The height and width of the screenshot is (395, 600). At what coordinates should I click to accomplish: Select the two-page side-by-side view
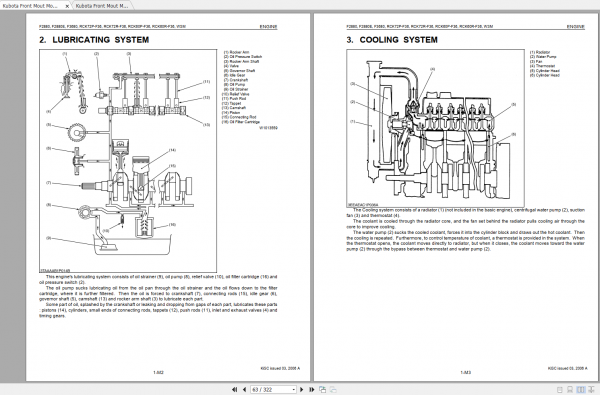click(581, 390)
